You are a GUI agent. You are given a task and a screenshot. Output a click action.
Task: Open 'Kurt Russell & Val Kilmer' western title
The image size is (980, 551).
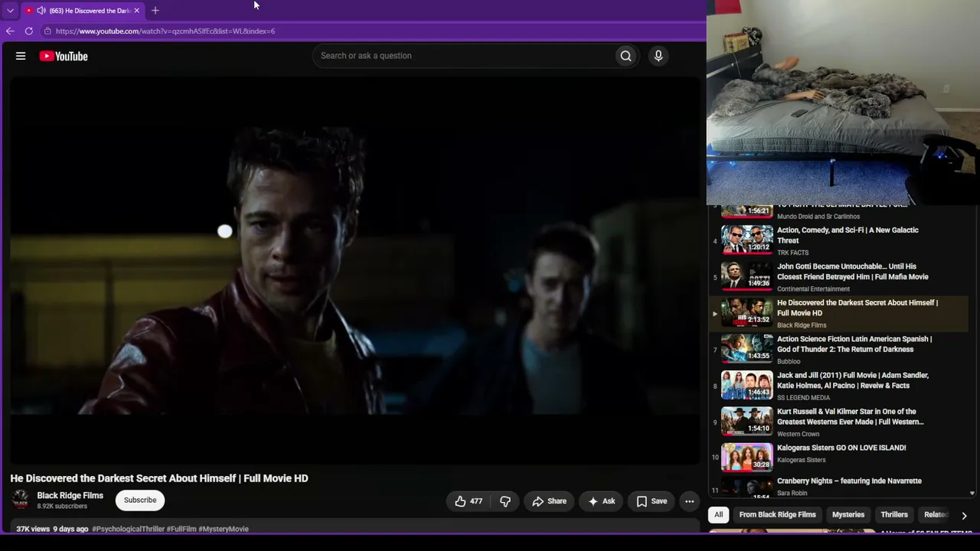[x=851, y=417]
